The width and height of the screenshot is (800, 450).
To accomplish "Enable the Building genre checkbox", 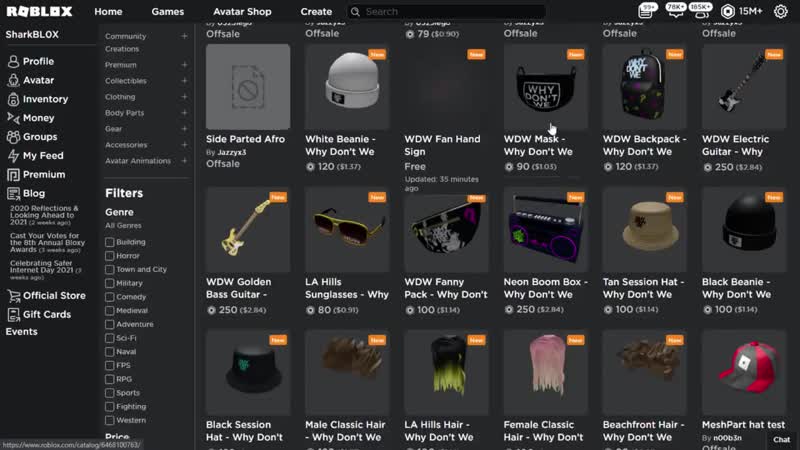I will (x=110, y=242).
